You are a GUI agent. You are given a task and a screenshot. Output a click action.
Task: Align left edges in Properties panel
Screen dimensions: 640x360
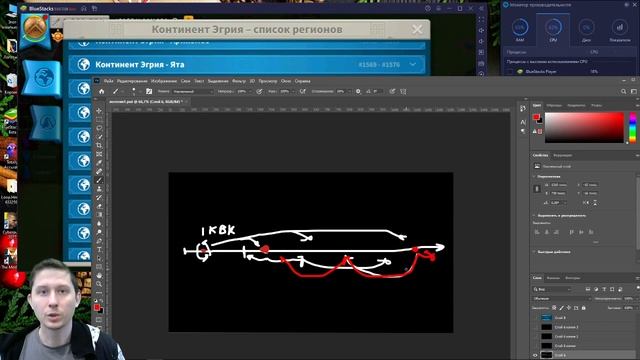(537, 232)
